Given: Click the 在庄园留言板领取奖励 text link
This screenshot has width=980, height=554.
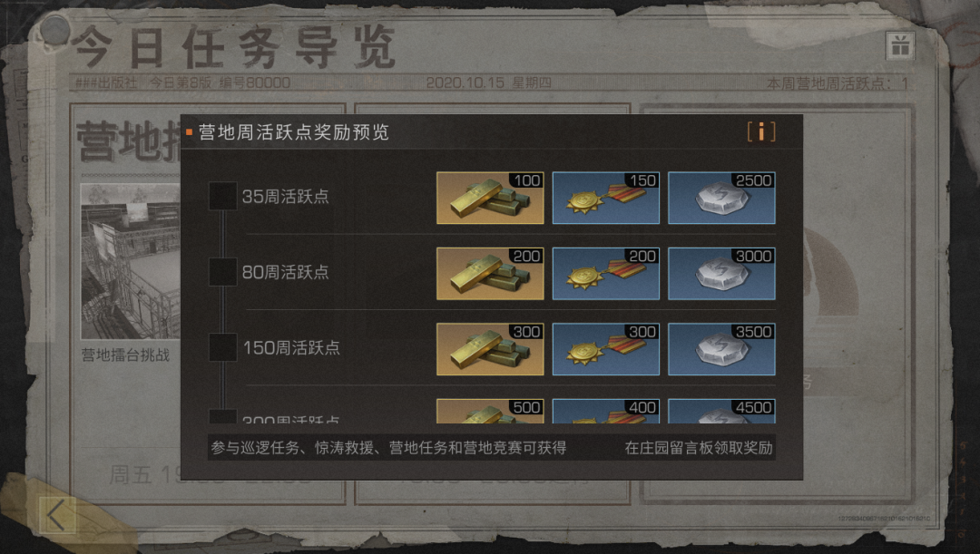Looking at the screenshot, I should [699, 448].
